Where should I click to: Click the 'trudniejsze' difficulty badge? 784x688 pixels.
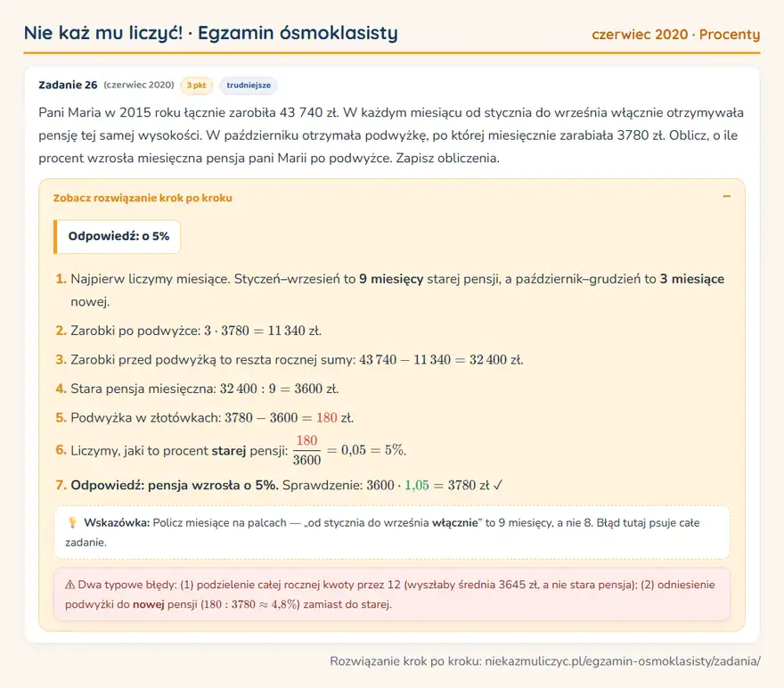249,86
